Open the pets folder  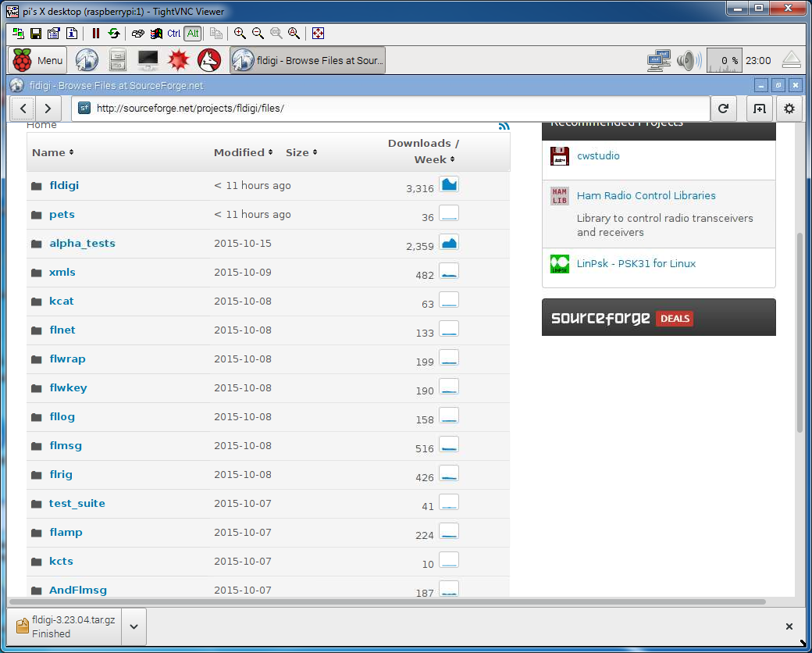pos(62,215)
